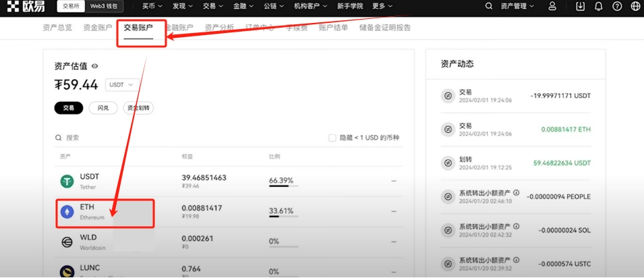
Task: Click the black 交易 button
Action: pos(69,108)
